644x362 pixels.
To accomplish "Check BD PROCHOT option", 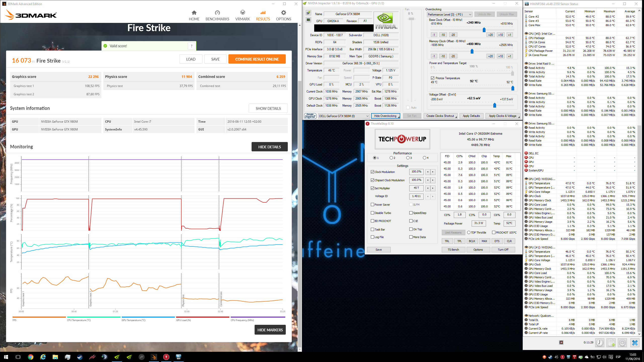I will pyautogui.click(x=372, y=221).
